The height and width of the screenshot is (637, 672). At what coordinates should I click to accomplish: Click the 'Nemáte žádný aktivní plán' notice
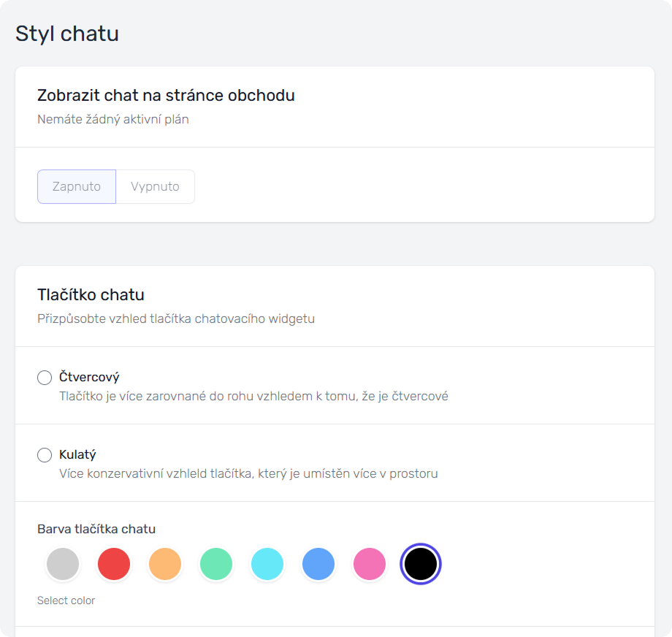[112, 119]
